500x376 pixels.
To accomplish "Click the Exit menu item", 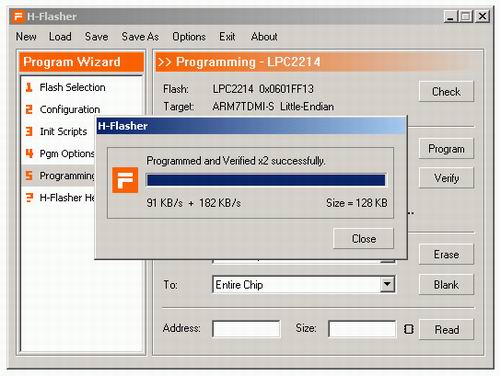I will pos(227,36).
